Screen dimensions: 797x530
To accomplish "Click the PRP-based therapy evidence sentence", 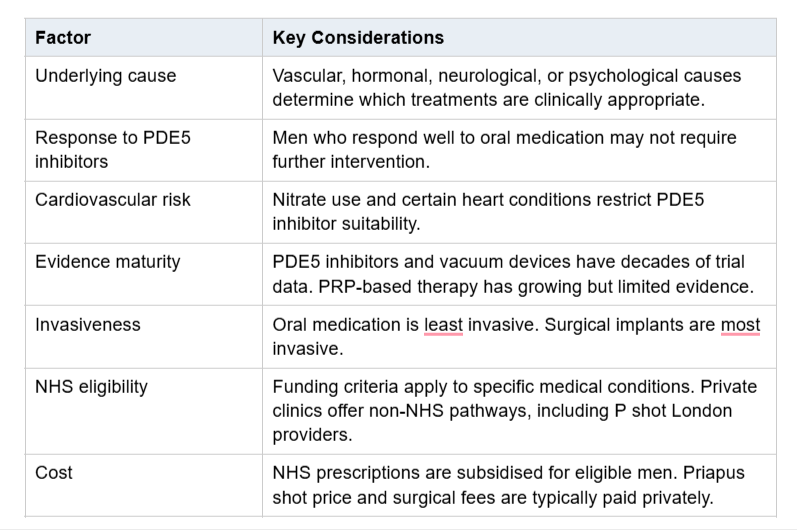I will (x=536, y=287).
